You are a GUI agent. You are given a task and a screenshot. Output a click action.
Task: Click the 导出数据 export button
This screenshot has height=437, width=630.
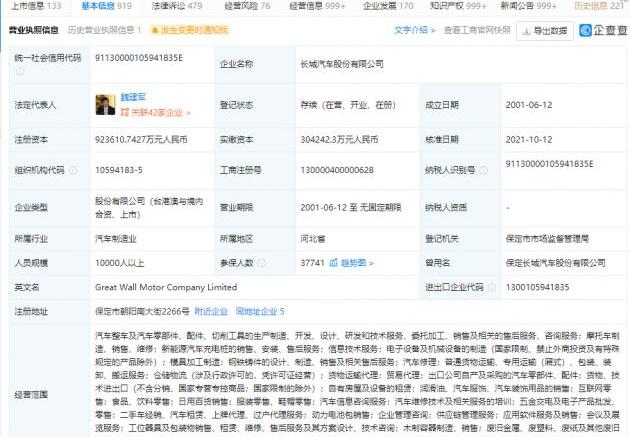546,31
